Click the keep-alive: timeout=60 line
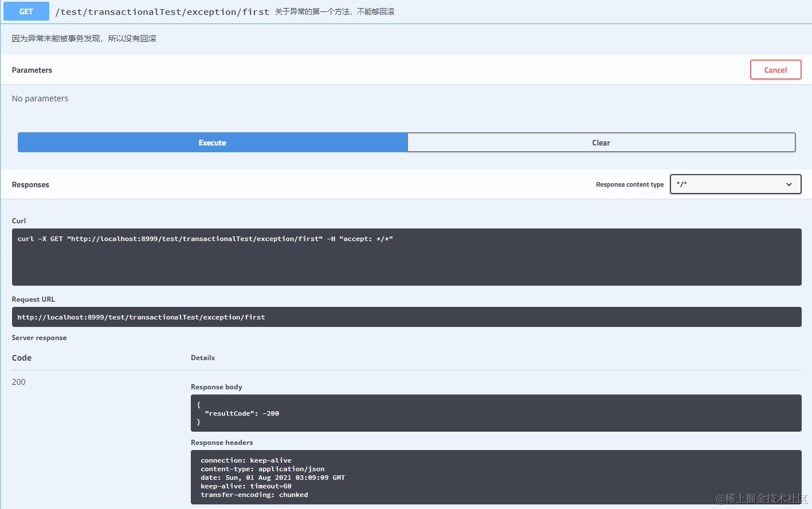The image size is (812, 509). tap(246, 486)
